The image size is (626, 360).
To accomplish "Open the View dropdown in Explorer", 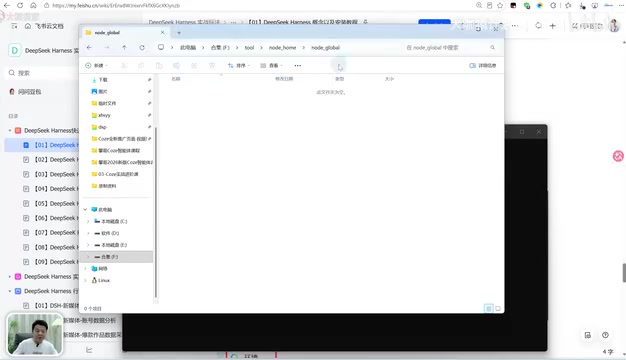I will point(271,65).
